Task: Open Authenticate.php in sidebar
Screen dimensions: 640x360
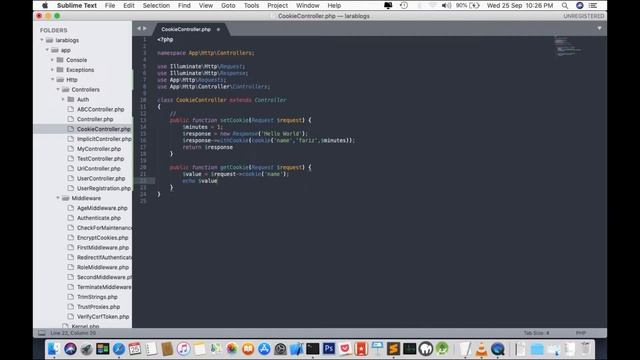Action: [x=99, y=218]
